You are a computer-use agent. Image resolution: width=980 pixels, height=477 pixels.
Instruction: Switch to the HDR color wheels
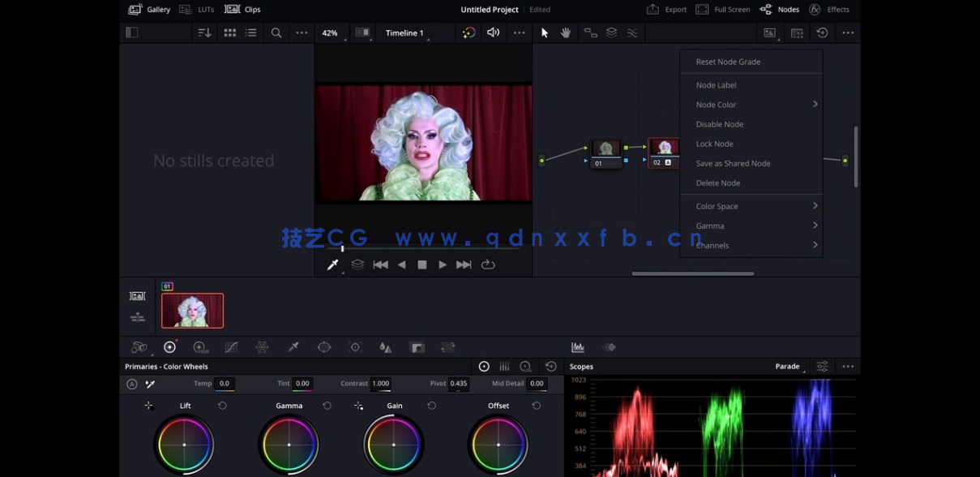pyautogui.click(x=200, y=346)
